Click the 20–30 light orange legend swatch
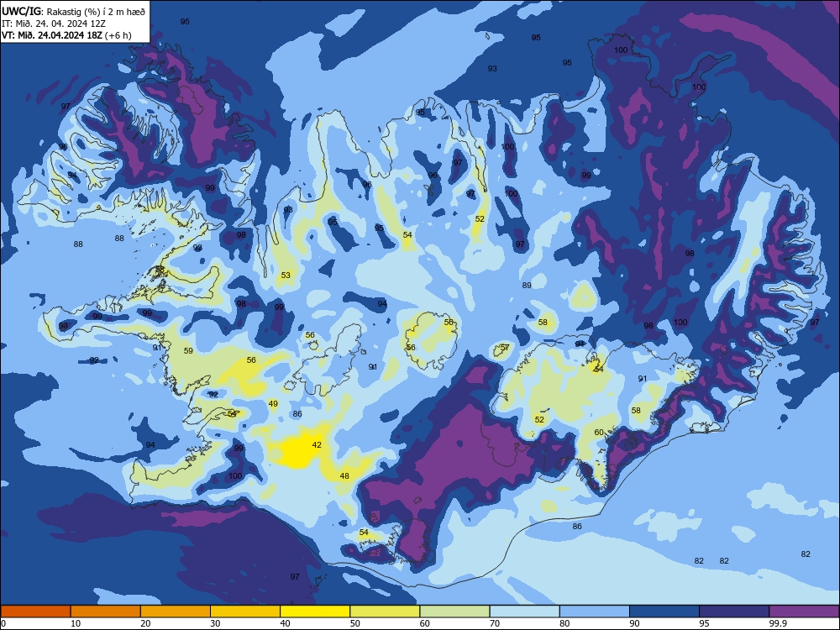 click(176, 612)
